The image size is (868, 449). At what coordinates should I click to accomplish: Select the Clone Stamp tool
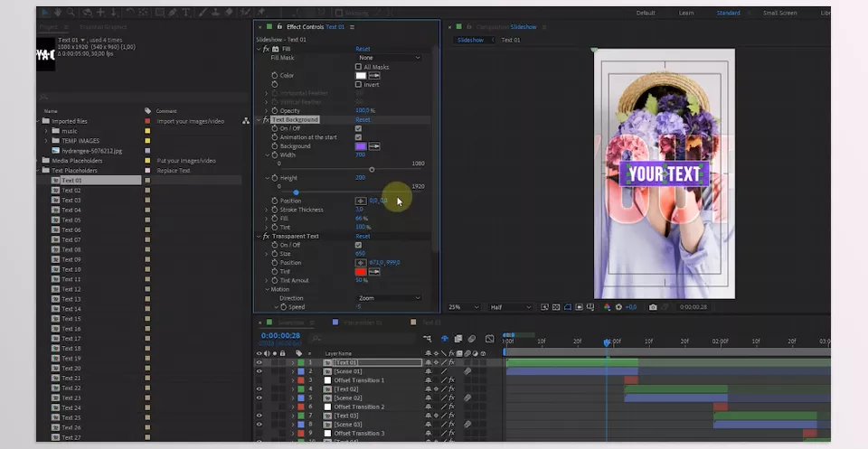coord(216,12)
